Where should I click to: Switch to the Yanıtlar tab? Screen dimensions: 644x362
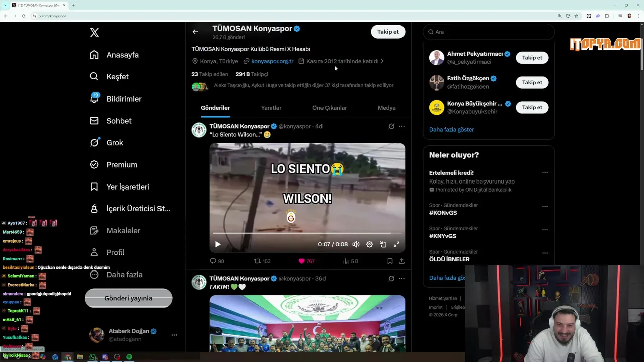tap(271, 108)
